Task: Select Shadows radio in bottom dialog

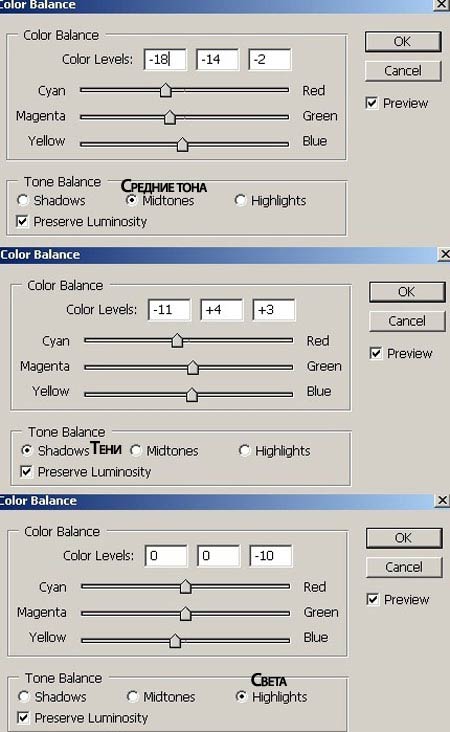Action: pos(24,697)
